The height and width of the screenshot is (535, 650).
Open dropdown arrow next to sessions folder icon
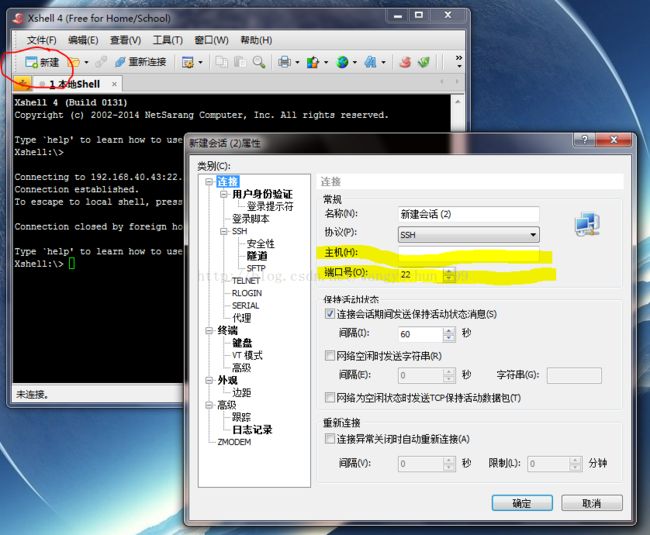pyautogui.click(x=86, y=63)
